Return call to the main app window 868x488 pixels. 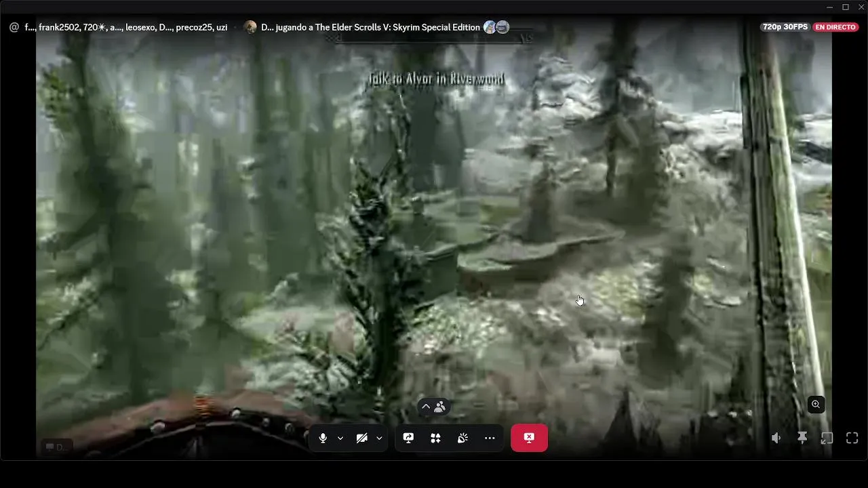827,439
